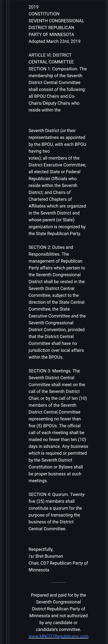Click the "Prepared and paid for by the" line

click(58, 595)
